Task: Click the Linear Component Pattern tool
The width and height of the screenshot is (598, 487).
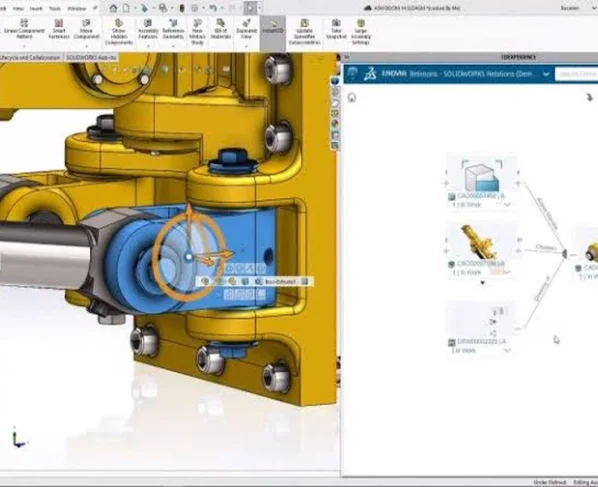Action: click(x=24, y=29)
